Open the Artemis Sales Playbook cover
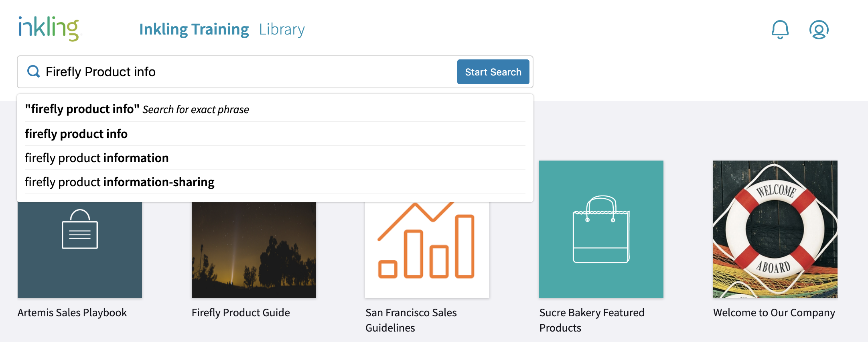The width and height of the screenshot is (868, 342). [80, 250]
